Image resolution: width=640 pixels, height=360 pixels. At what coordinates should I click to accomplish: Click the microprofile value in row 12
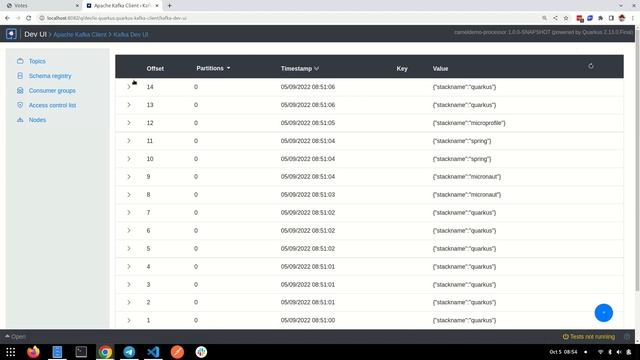469,123
